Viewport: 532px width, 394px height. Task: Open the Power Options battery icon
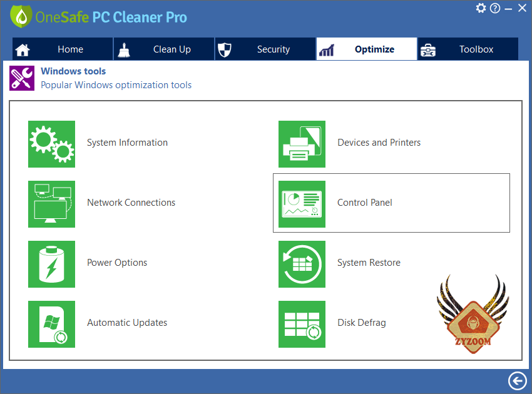coord(51,264)
